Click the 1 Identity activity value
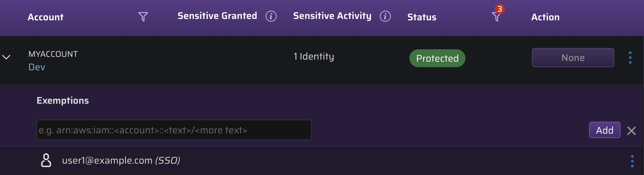This screenshot has width=644, height=175. tap(314, 56)
